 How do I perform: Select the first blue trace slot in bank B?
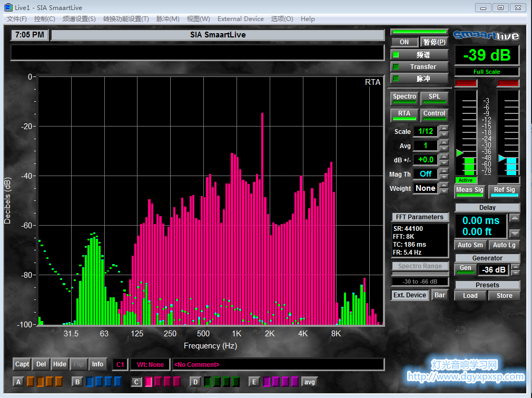[90, 382]
